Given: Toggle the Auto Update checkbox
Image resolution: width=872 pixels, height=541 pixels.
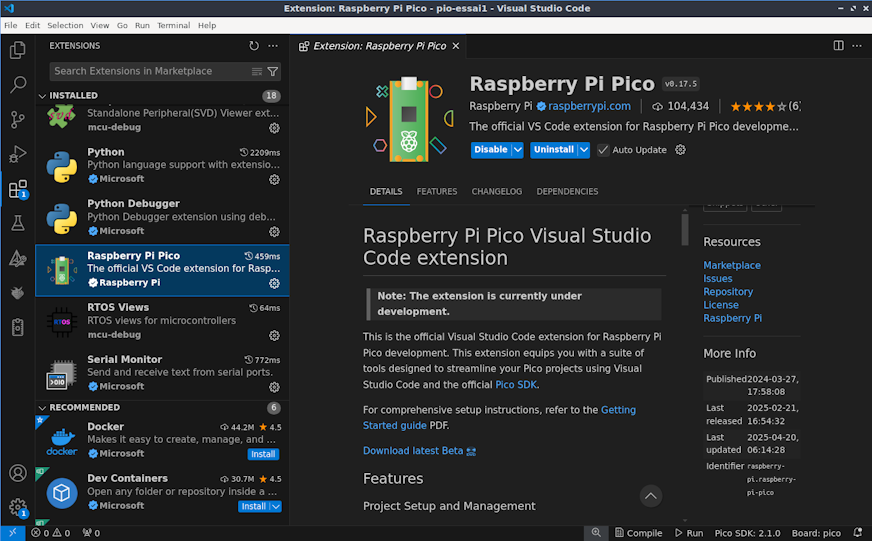Looking at the screenshot, I should (x=603, y=150).
